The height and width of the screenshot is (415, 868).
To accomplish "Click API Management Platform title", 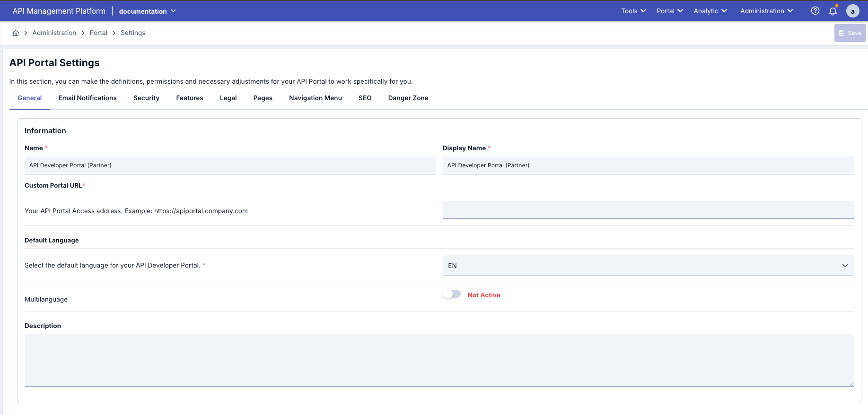I will point(59,11).
